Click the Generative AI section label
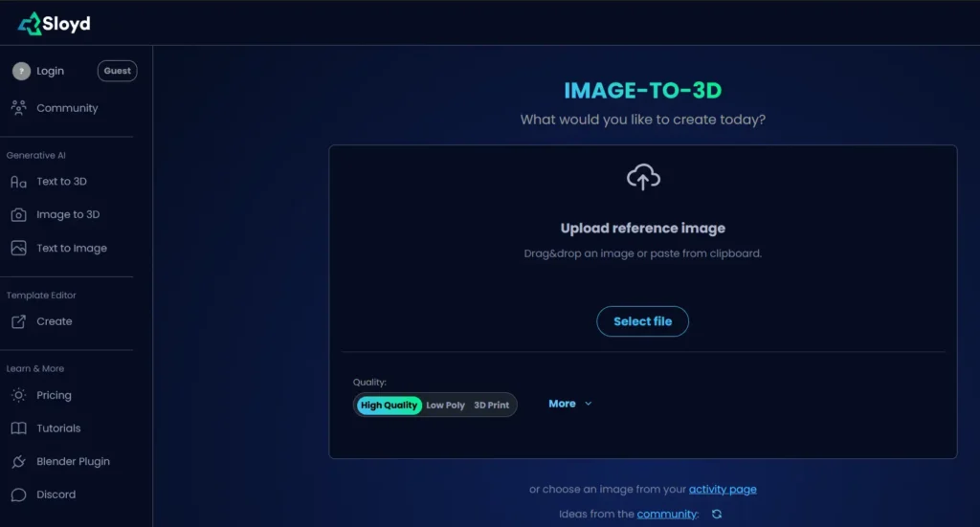Screen dimensions: 980x527 (x=35, y=156)
